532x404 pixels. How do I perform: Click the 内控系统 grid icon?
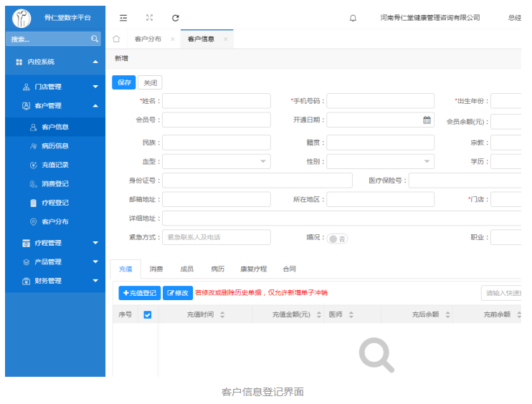point(19,62)
